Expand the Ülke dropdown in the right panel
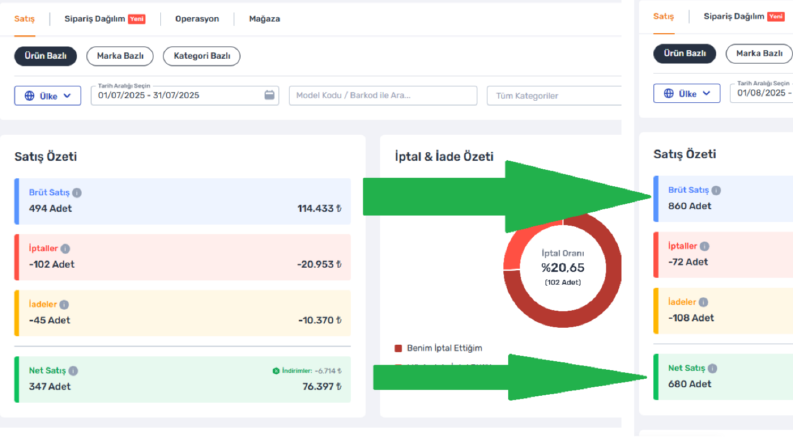793x446 pixels. point(687,94)
